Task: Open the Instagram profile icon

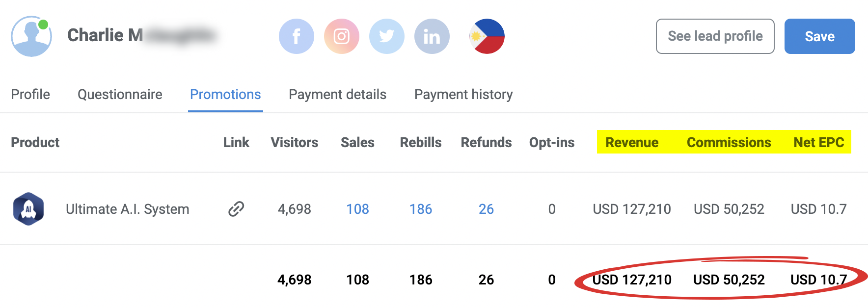Action: (341, 36)
